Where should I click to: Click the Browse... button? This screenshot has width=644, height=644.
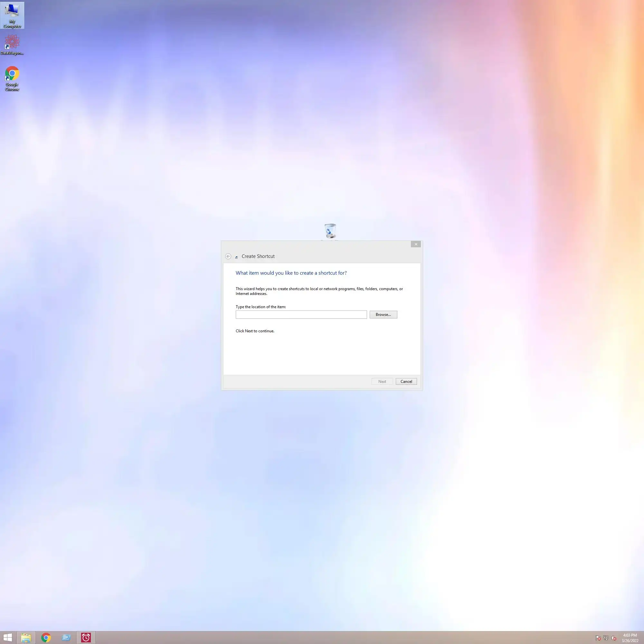pyautogui.click(x=383, y=314)
